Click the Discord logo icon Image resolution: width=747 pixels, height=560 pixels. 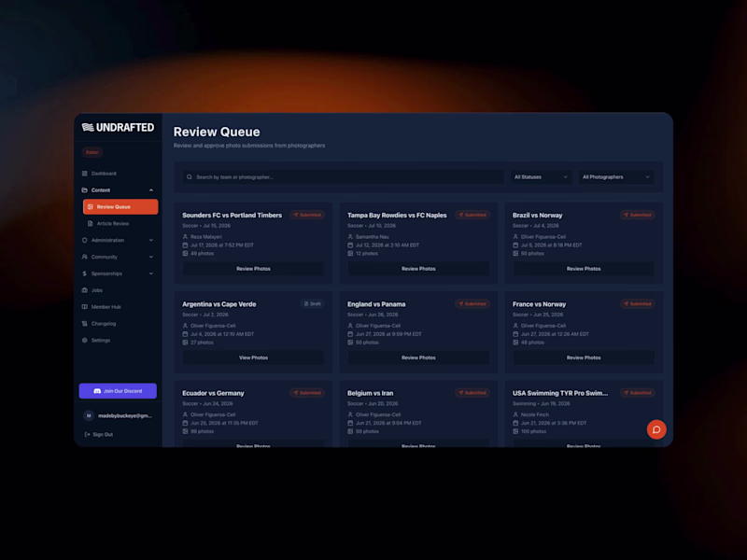97,391
